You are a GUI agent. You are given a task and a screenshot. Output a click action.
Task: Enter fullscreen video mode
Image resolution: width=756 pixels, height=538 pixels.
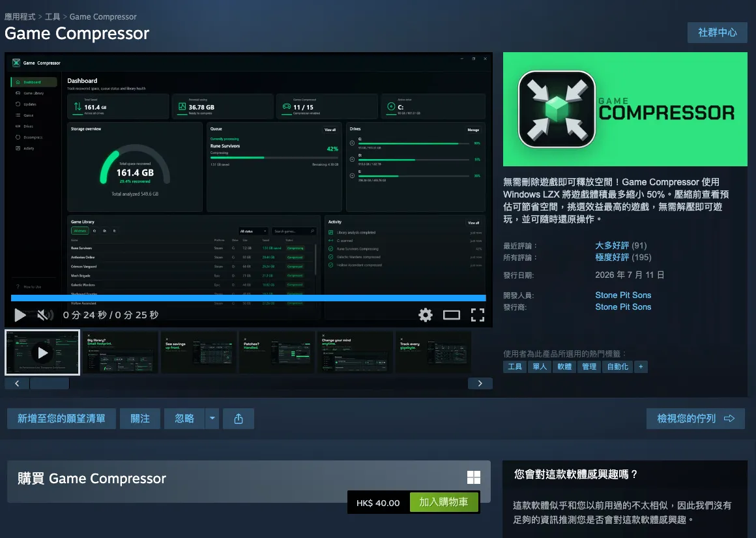[477, 315]
